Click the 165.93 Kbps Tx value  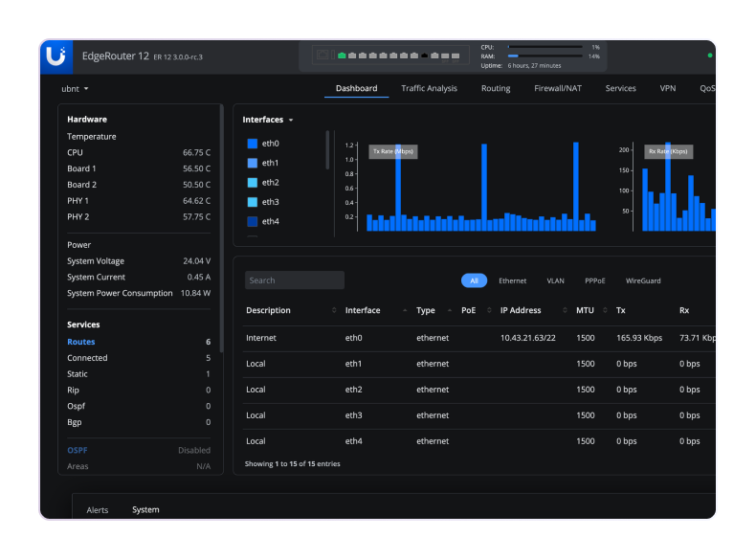pos(639,339)
